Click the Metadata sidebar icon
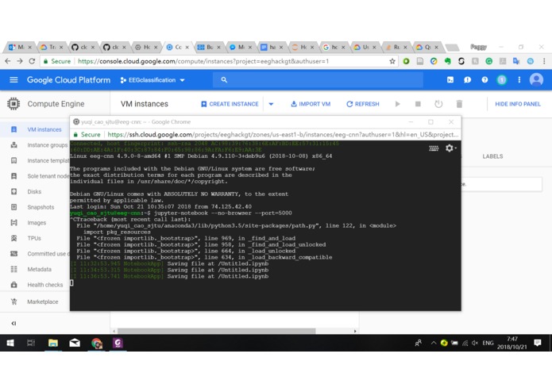The image size is (552, 392). click(x=14, y=269)
